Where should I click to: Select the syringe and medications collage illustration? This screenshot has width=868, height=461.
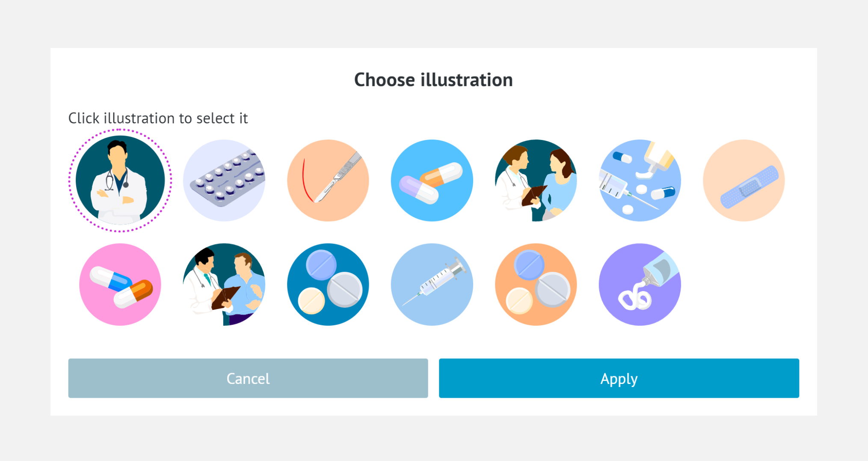[640, 180]
